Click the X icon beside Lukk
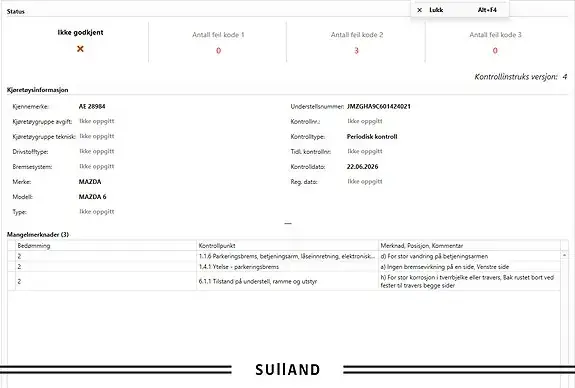575x388 pixels. click(420, 10)
